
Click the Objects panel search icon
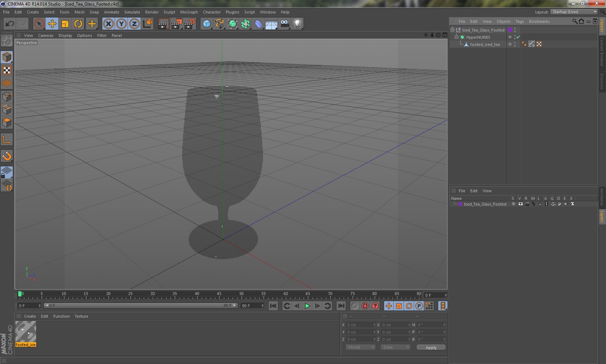[x=575, y=21]
